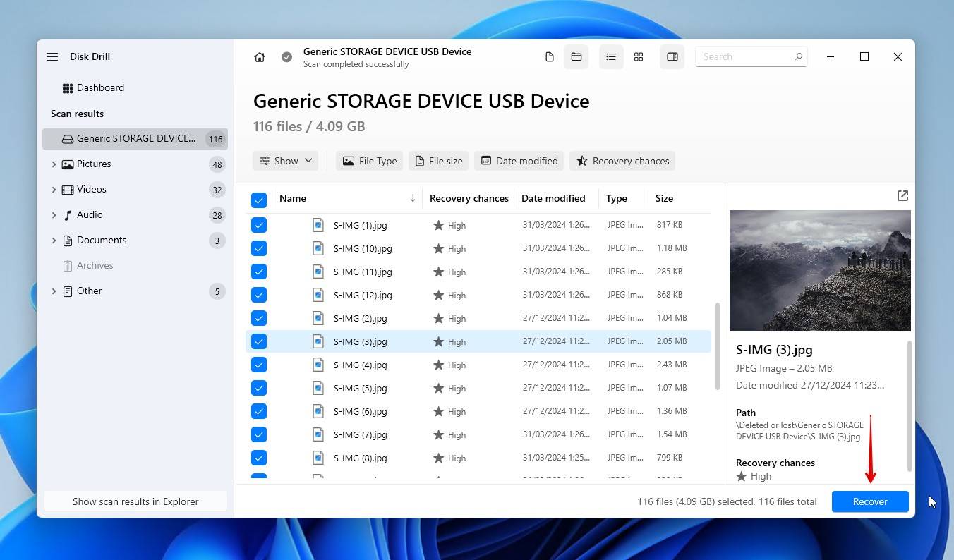Click the Recover button
The width and height of the screenshot is (954, 560).
(869, 501)
